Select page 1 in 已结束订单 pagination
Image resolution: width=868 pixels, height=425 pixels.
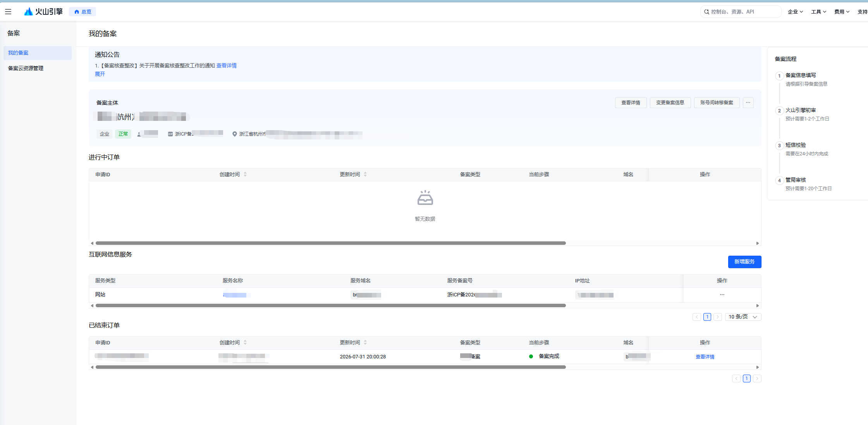(747, 379)
